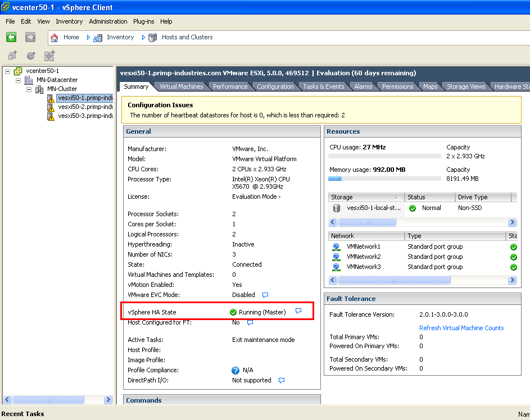Click the green back navigation button
This screenshot has height=420, width=530.
[11, 37]
